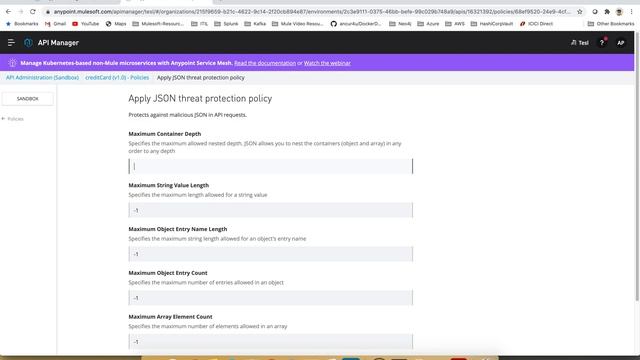
Task: Open the ITIL bookmark folder
Action: pyautogui.click(x=200, y=24)
